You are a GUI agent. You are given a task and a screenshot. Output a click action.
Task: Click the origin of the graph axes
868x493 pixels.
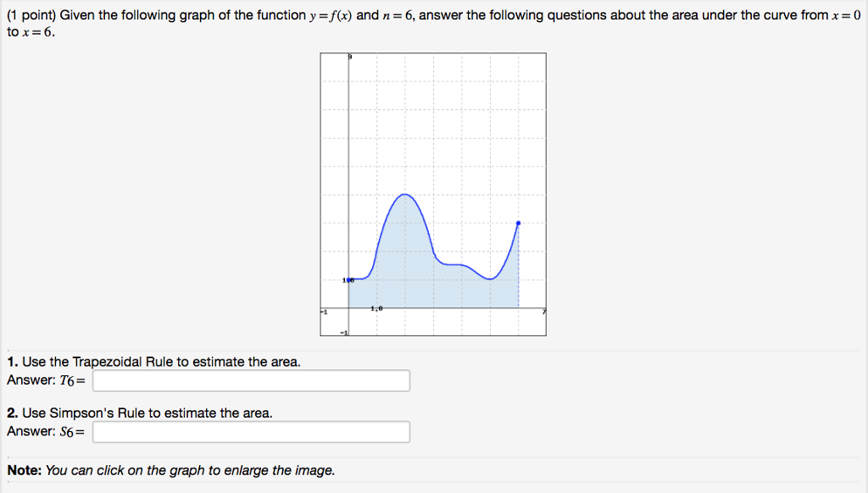(348, 308)
